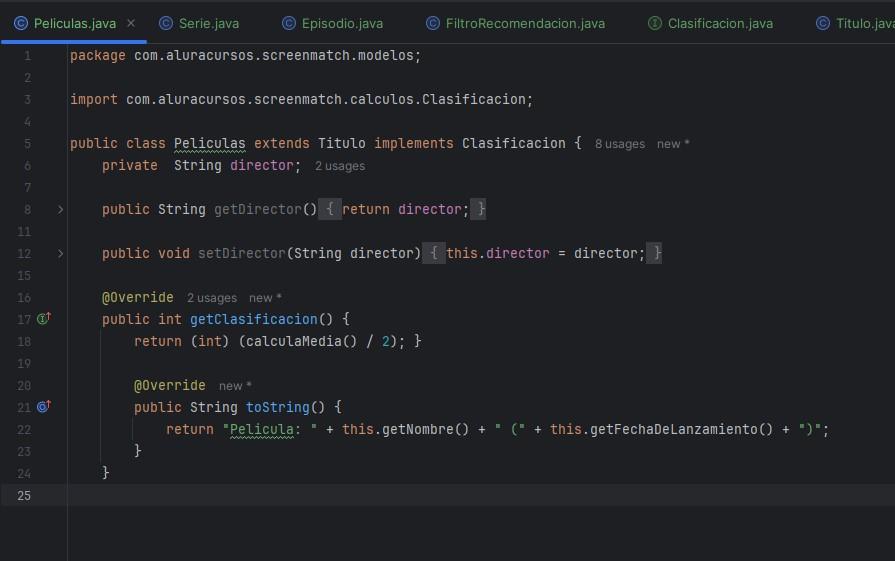Click the 'new *' hint on line 16
The width and height of the screenshot is (895, 561).
coord(265,298)
